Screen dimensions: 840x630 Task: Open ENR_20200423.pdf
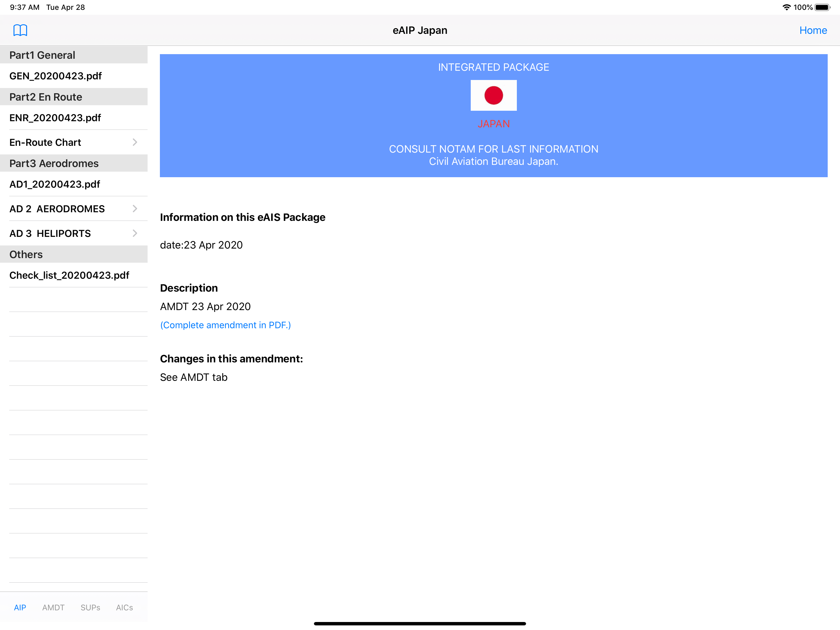coord(74,118)
